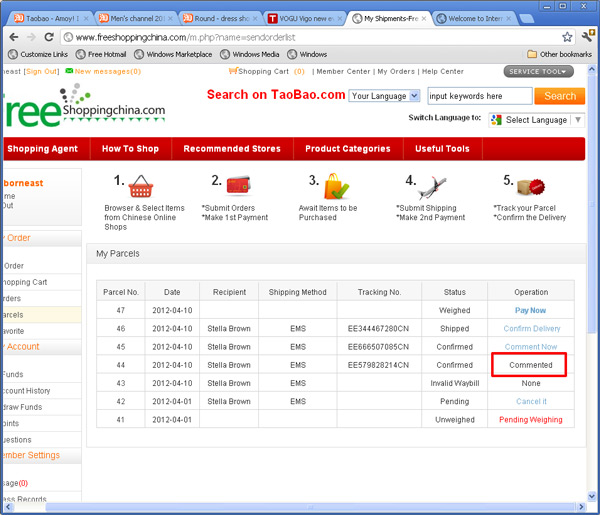This screenshot has height=515, width=600.
Task: Open Useful Tools menu
Action: pyautogui.click(x=442, y=149)
